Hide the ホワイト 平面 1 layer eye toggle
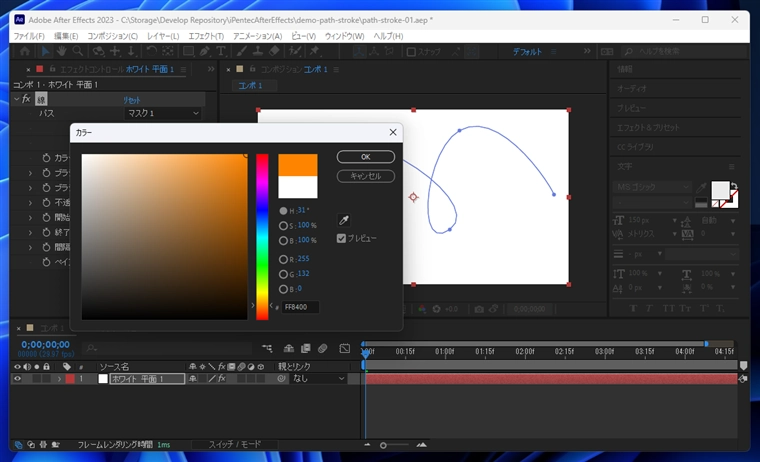 pos(17,379)
